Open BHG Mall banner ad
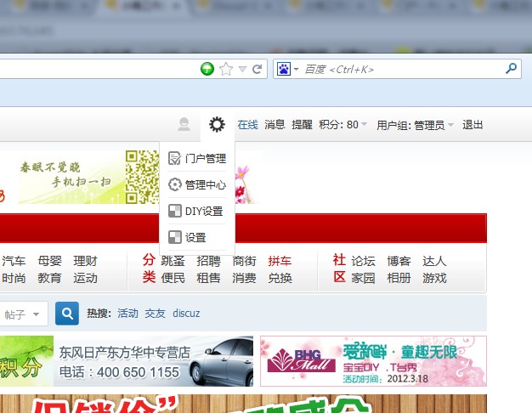This screenshot has width=532, height=413. (x=374, y=361)
